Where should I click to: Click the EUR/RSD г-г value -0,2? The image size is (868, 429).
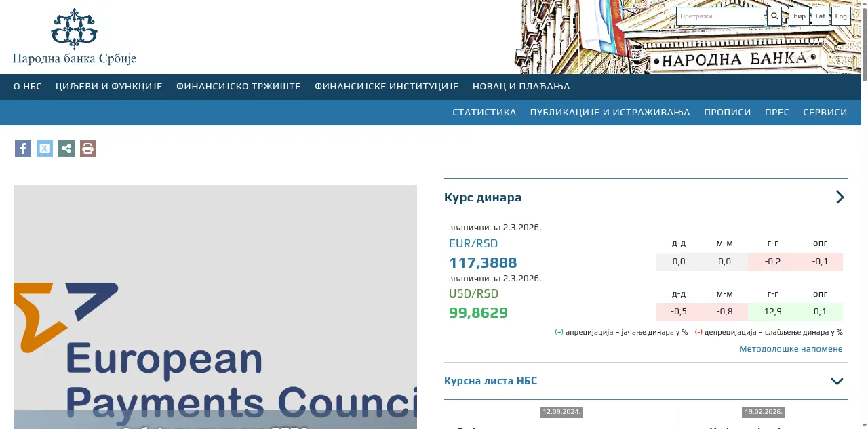point(772,262)
